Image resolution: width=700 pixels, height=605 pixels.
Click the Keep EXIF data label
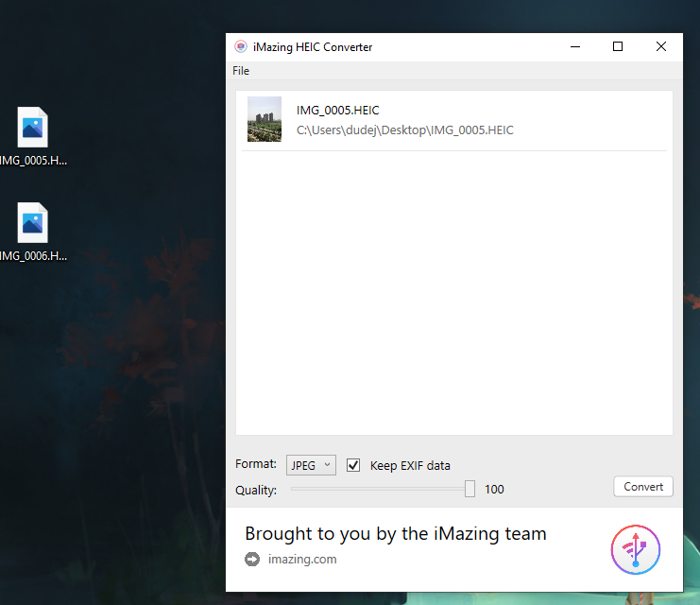coord(410,466)
